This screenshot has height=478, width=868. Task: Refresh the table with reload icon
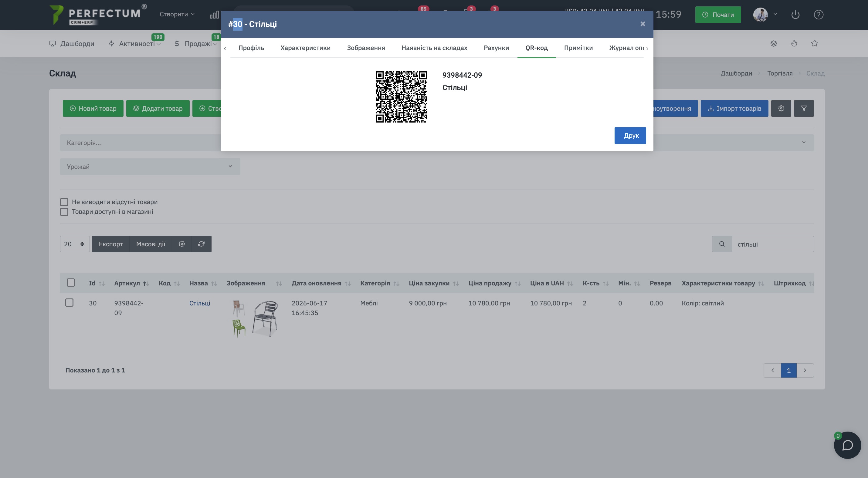[201, 244]
